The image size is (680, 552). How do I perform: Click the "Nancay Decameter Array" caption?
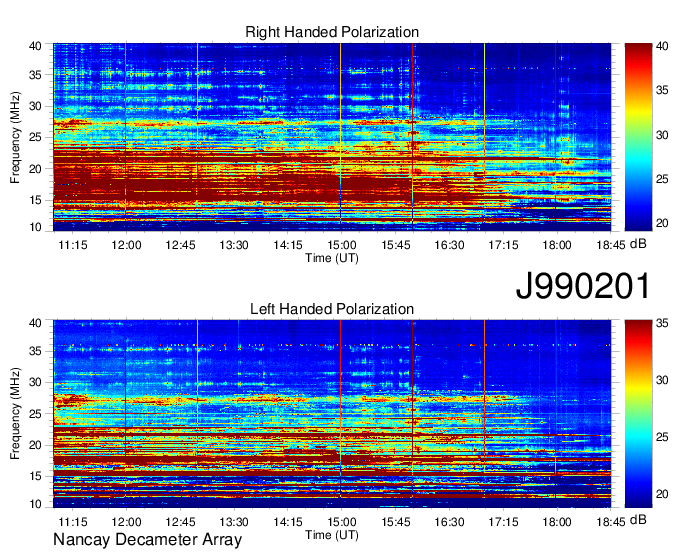coord(147,540)
